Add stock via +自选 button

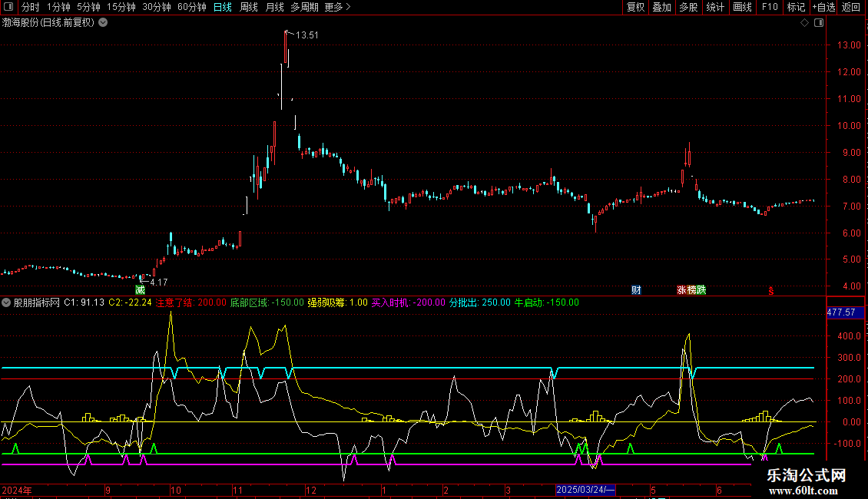(x=821, y=7)
